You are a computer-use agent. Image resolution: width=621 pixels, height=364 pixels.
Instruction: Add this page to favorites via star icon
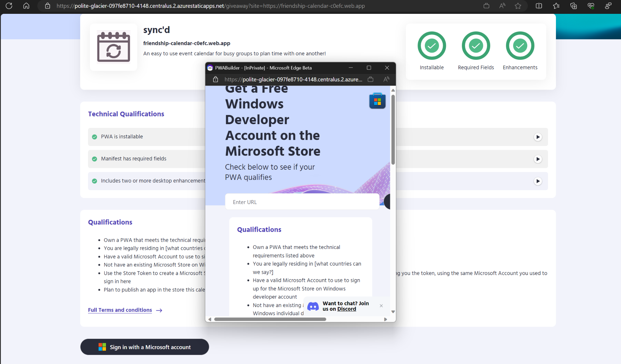click(x=518, y=6)
